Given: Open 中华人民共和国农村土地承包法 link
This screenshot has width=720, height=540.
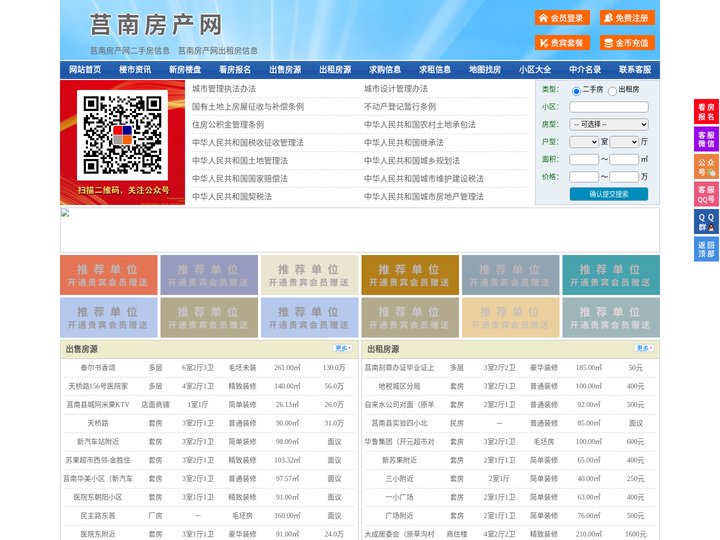Looking at the screenshot, I should tap(420, 124).
